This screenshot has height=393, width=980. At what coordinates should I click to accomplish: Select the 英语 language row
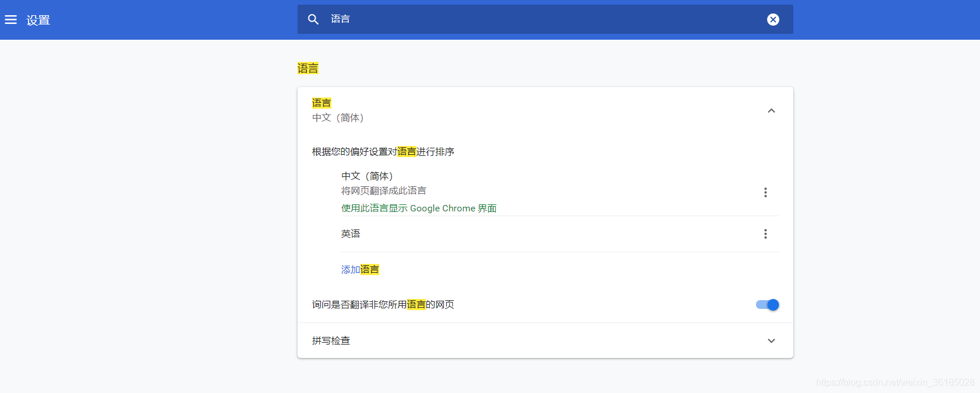560,234
